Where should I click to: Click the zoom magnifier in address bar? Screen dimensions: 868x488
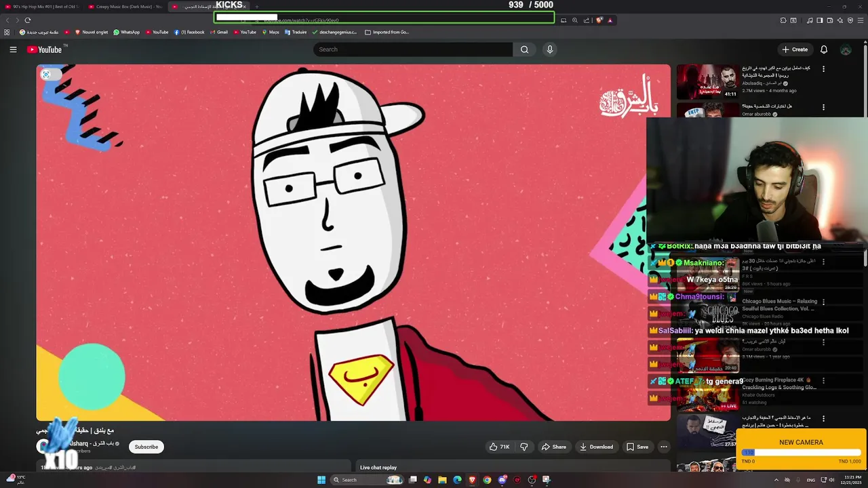575,20
